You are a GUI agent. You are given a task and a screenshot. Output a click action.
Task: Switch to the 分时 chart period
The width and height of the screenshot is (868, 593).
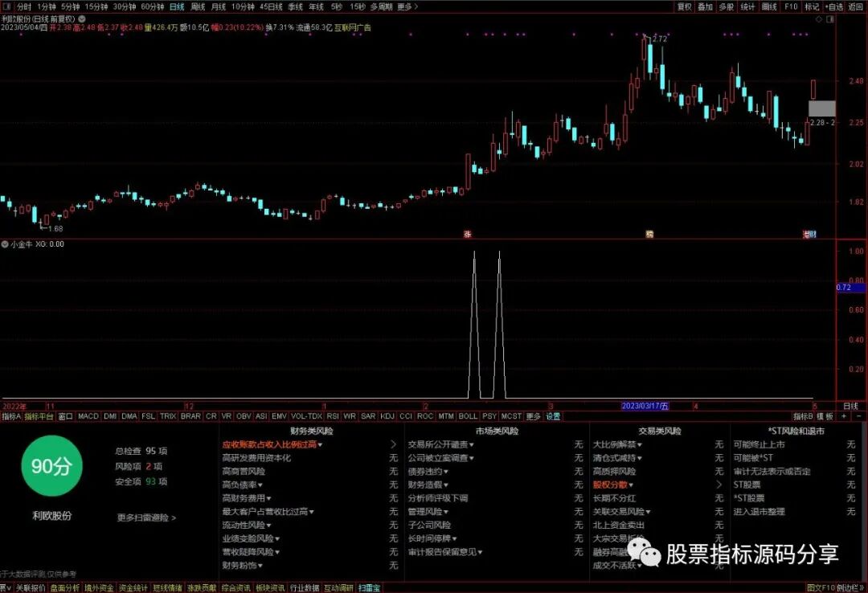pos(24,6)
